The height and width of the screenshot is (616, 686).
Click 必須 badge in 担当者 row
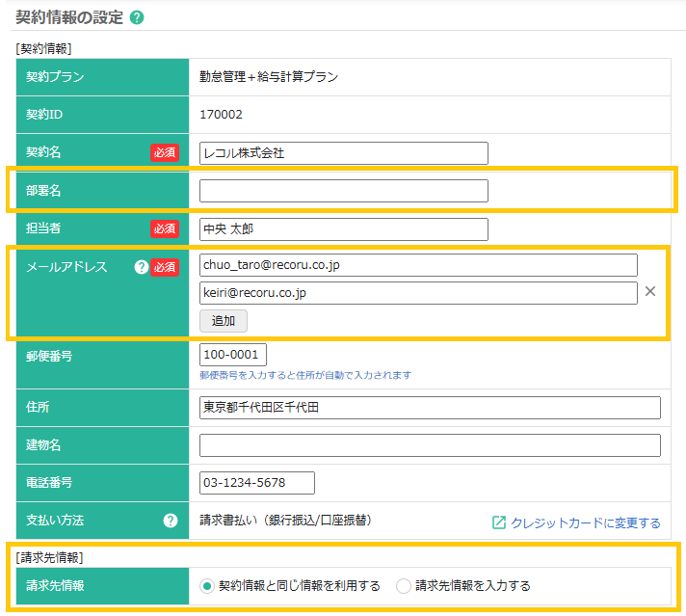[x=165, y=228]
